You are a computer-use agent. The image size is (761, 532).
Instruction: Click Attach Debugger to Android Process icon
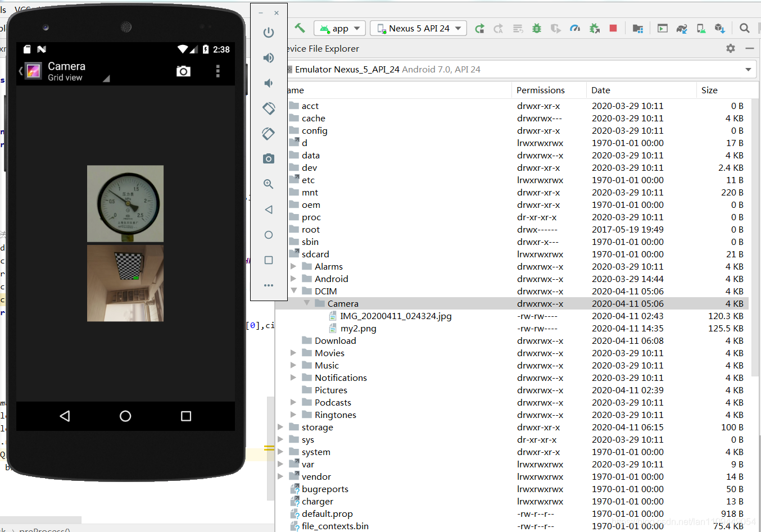pyautogui.click(x=594, y=28)
